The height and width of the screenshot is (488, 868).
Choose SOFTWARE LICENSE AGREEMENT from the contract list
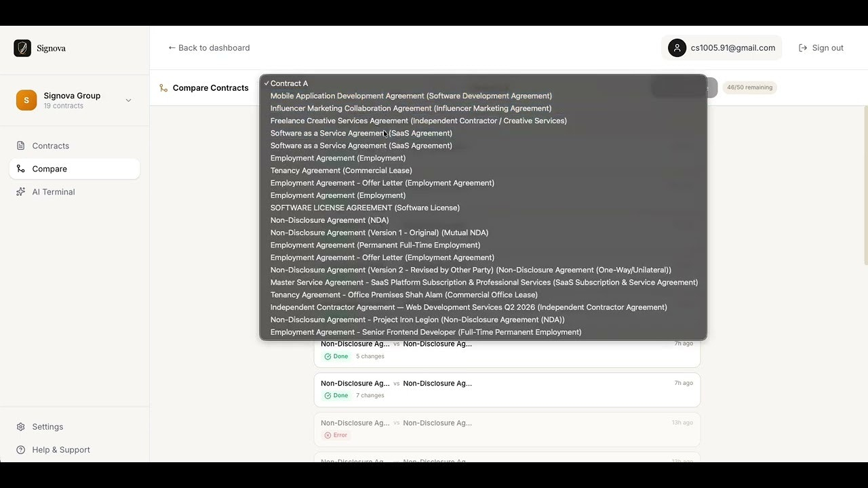point(365,207)
